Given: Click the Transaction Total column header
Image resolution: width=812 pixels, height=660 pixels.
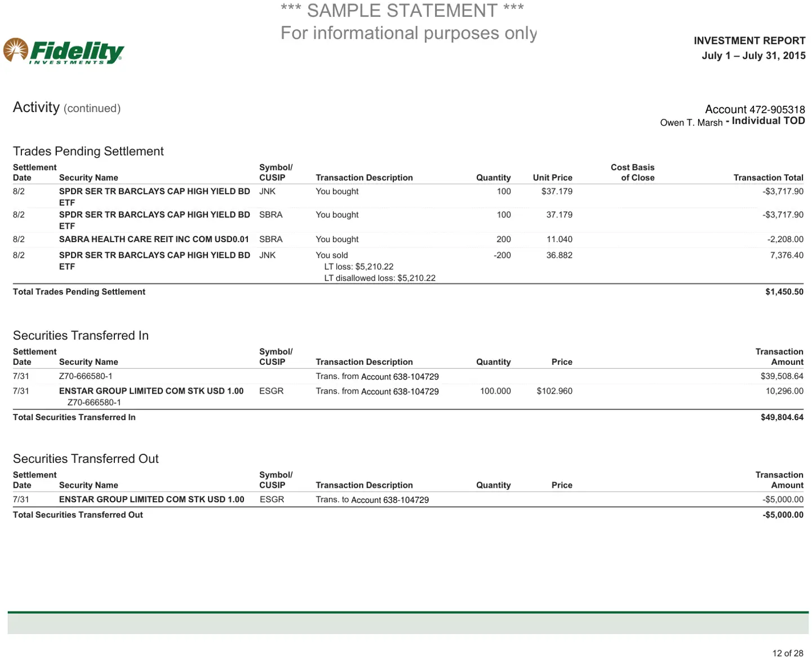Looking at the screenshot, I should point(769,177).
